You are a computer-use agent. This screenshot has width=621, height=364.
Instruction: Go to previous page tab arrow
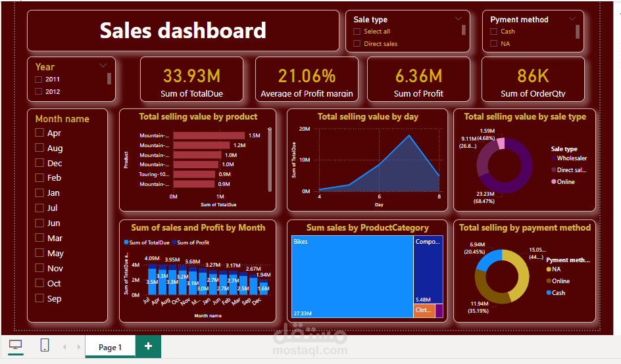coord(64,347)
